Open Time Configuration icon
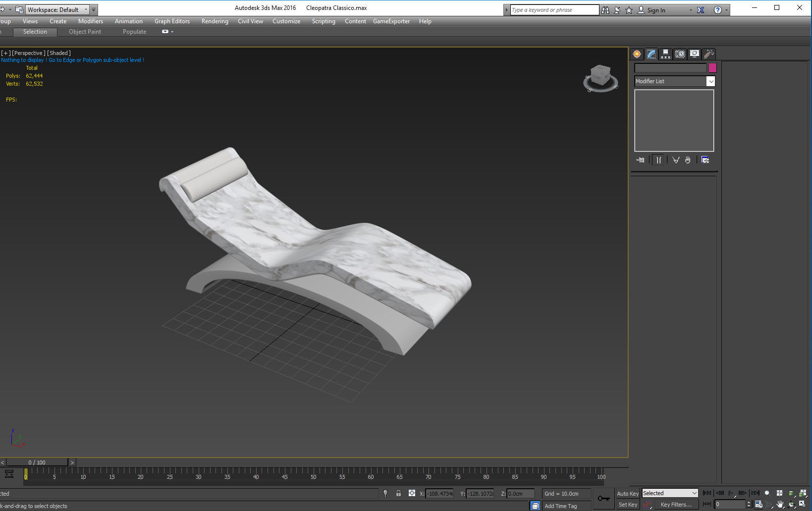Image resolution: width=812 pixels, height=511 pixels. point(758,504)
